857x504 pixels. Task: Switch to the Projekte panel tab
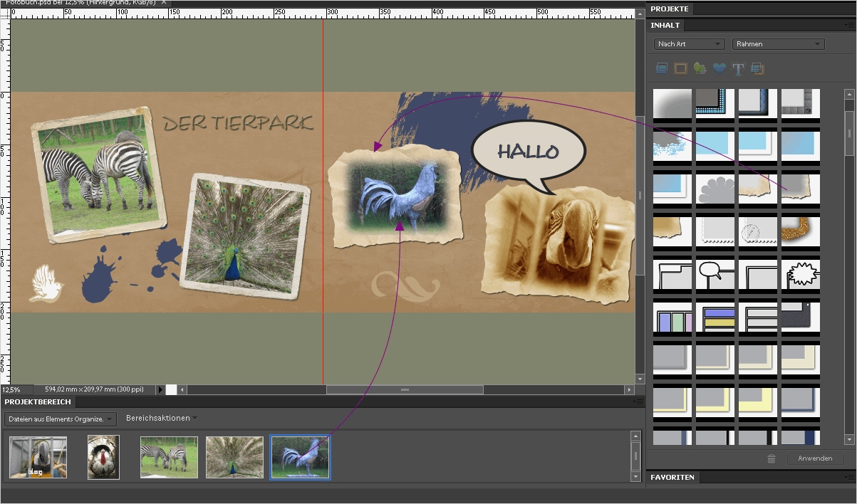coord(670,9)
